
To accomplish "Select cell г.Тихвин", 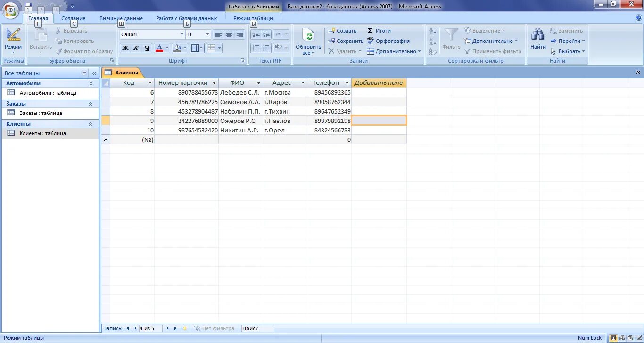I will (285, 112).
